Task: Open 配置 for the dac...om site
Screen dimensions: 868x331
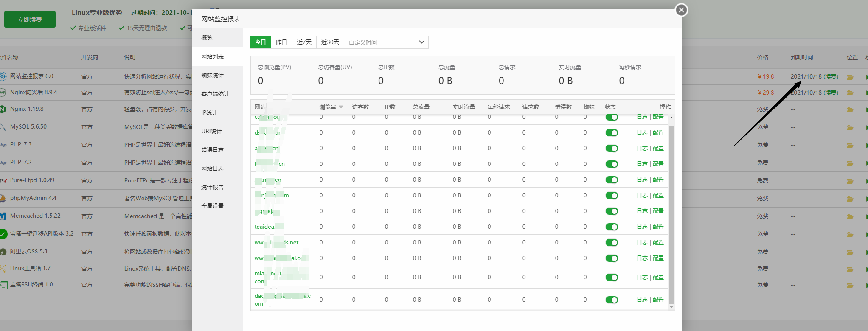Action: click(658, 300)
